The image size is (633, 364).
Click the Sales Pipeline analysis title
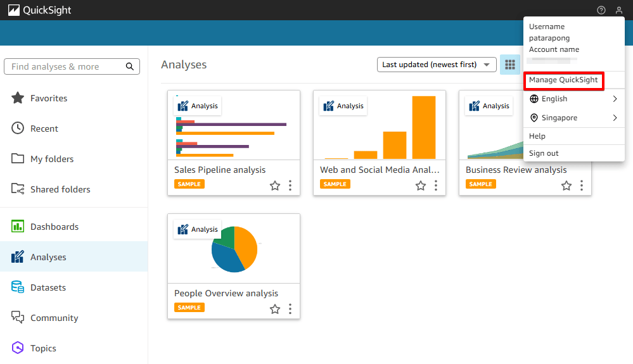click(x=220, y=170)
